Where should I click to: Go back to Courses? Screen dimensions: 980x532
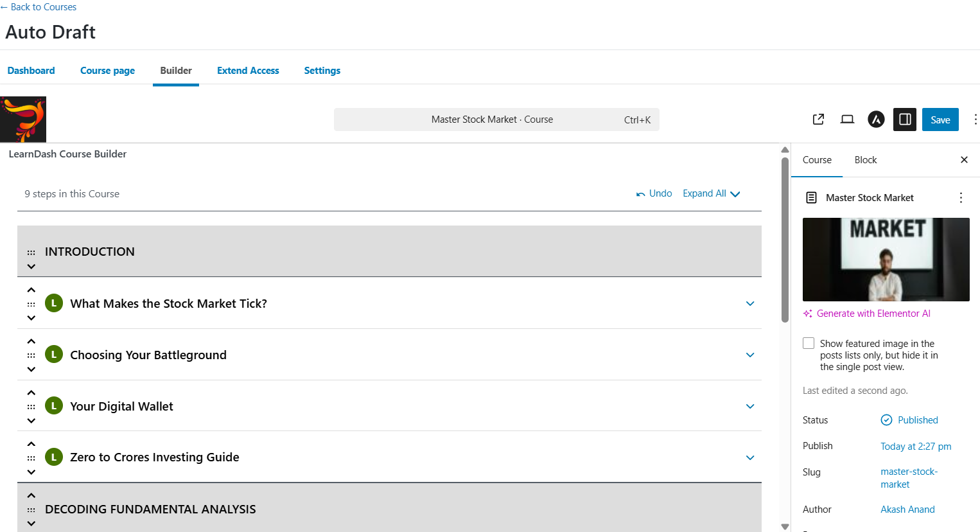[38, 6]
